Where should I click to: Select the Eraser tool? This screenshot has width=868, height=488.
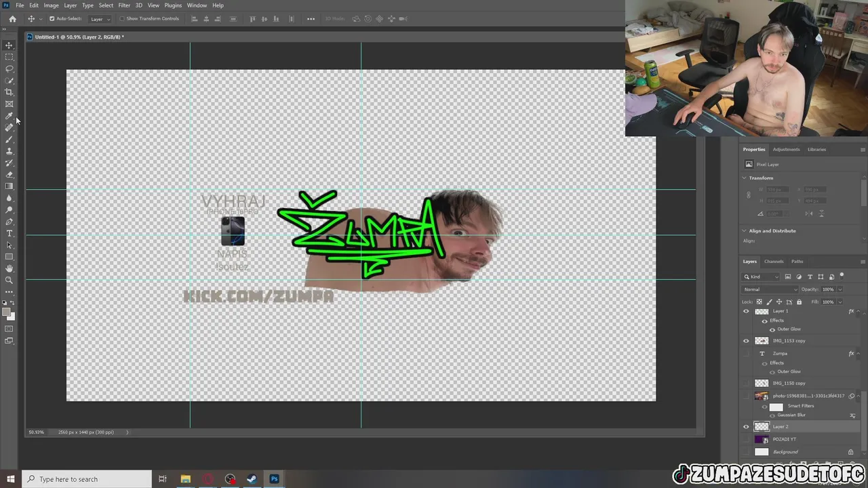click(9, 174)
